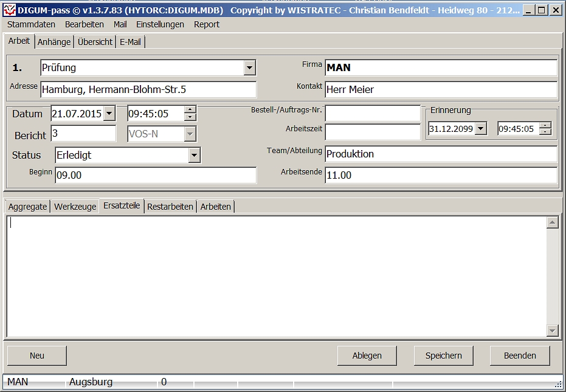Click into the Bestell-/Auftrags-Nr. field

[x=372, y=114]
